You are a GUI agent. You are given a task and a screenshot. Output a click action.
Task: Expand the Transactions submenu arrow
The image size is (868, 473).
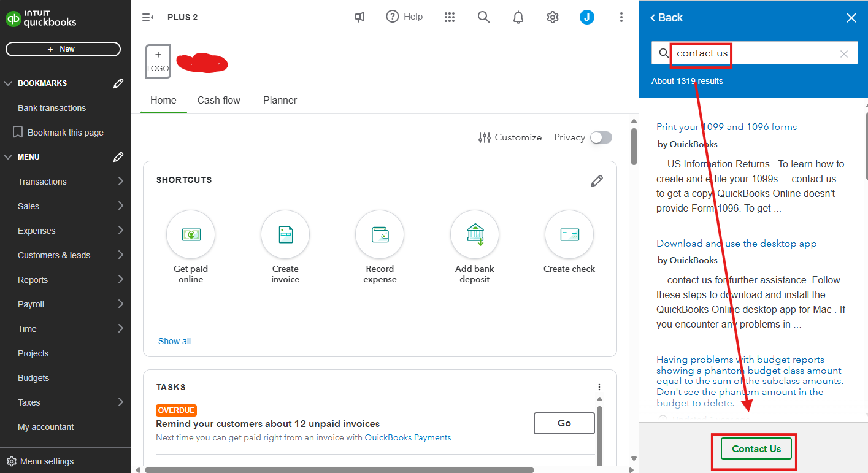(x=121, y=181)
